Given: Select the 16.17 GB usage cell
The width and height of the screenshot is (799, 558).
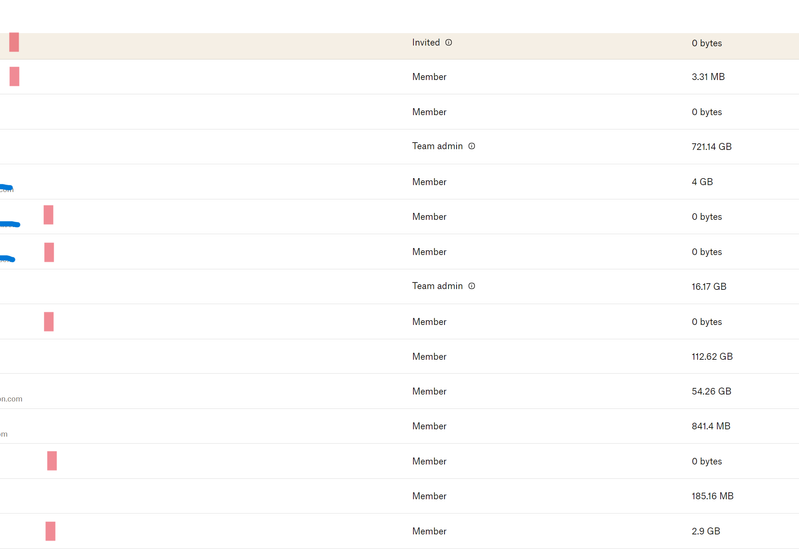Looking at the screenshot, I should click(709, 287).
